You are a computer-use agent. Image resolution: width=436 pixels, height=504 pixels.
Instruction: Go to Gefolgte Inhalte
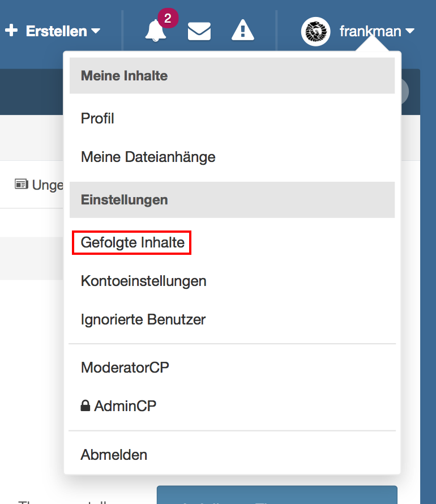tap(132, 243)
